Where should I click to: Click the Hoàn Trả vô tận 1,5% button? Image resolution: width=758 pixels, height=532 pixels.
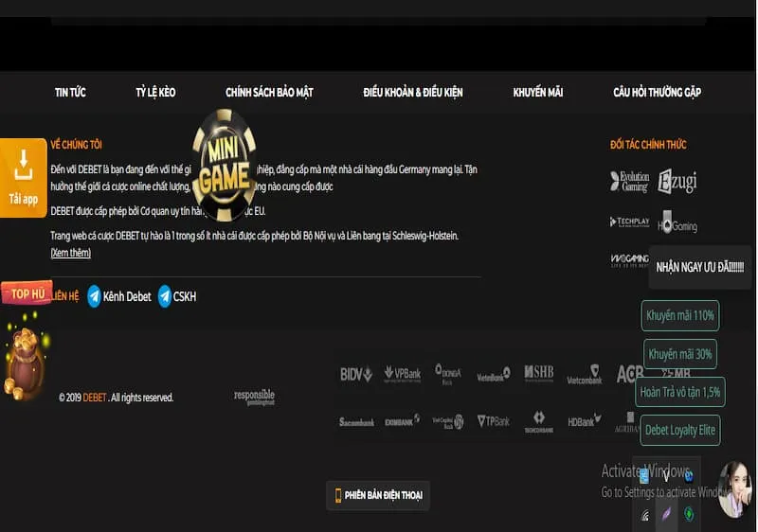pos(679,391)
